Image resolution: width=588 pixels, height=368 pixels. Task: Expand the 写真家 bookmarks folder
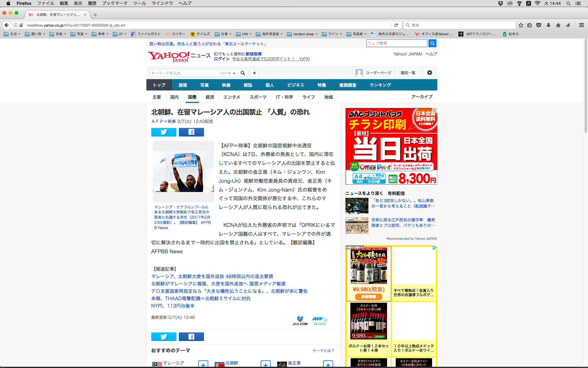(x=357, y=34)
